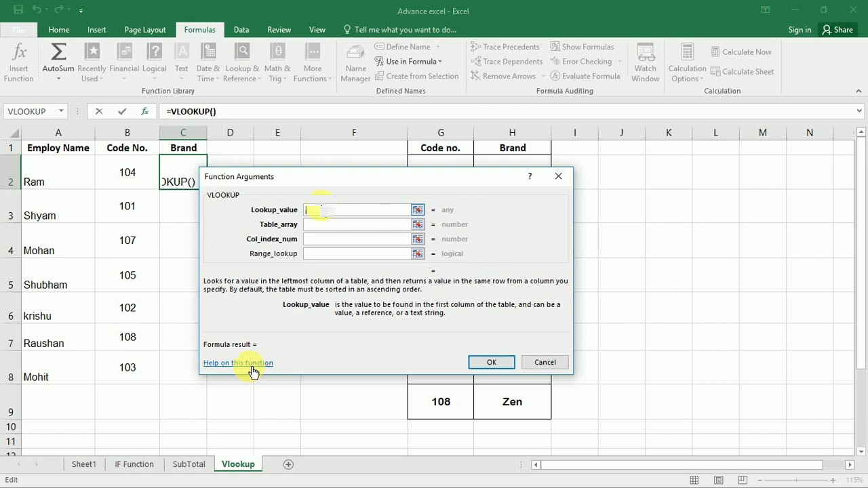Open the Financial functions list

point(124,63)
